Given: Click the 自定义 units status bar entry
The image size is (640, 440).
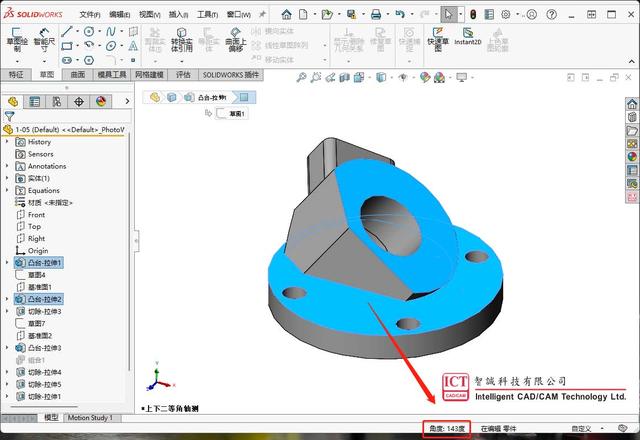Looking at the screenshot, I should point(581,429).
